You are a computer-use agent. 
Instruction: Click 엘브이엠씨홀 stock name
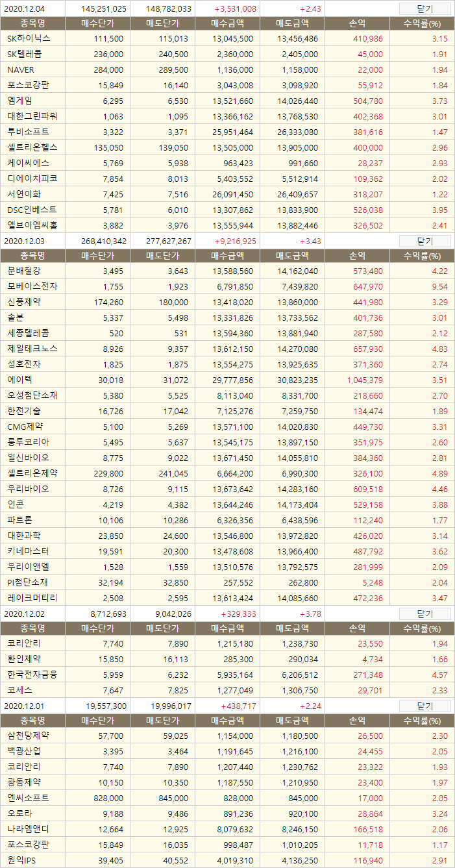click(32, 225)
